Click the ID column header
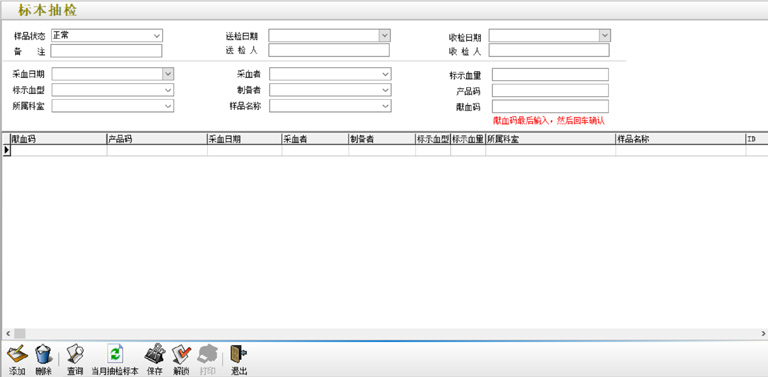Image resolution: width=768 pixels, height=377 pixels. point(757,139)
